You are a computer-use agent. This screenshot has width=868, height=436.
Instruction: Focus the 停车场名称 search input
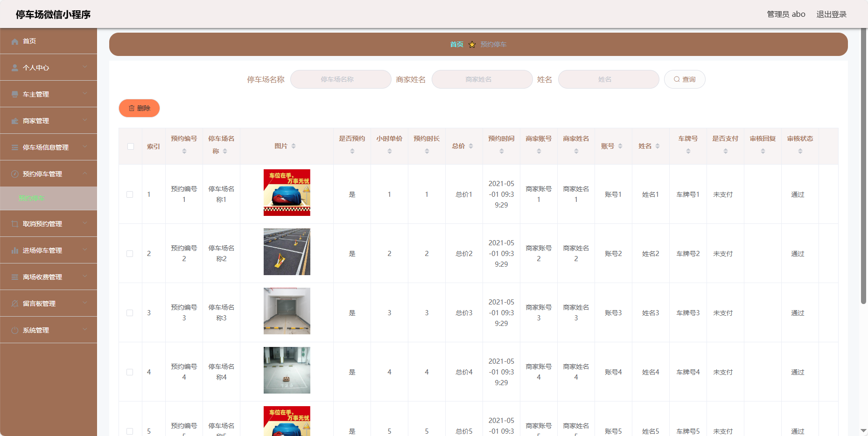tap(341, 79)
